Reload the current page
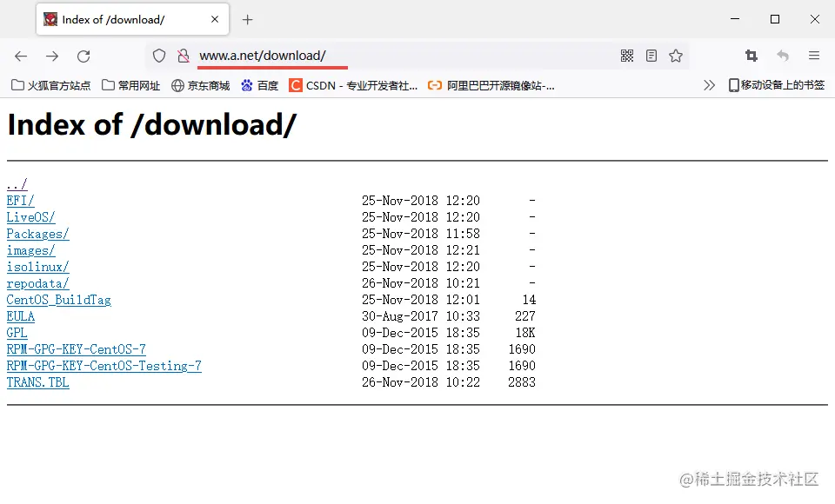Image resolution: width=835 pixels, height=504 pixels. pos(83,55)
